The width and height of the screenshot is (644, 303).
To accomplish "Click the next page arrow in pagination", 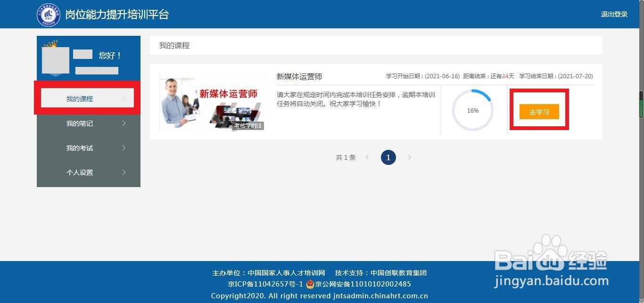I will (409, 157).
